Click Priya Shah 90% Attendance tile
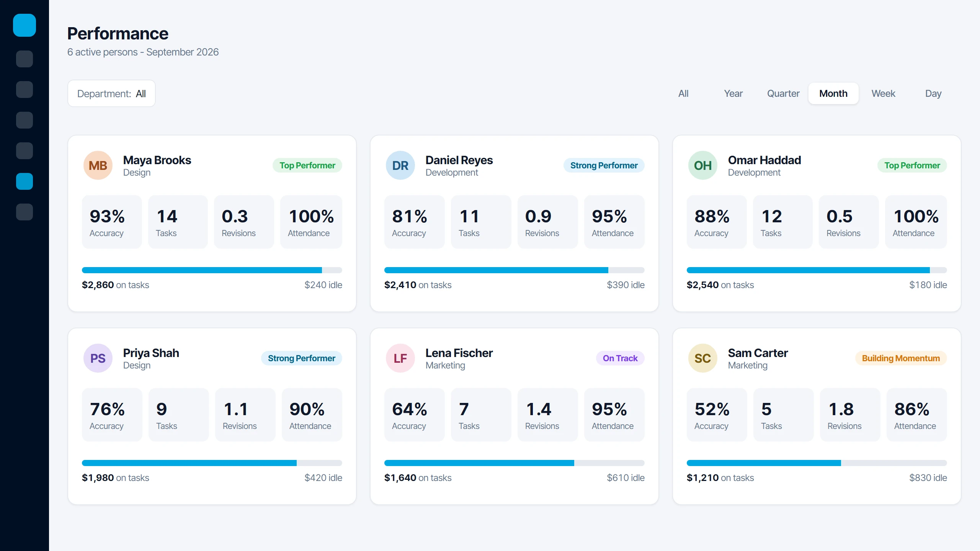 pos(312,415)
